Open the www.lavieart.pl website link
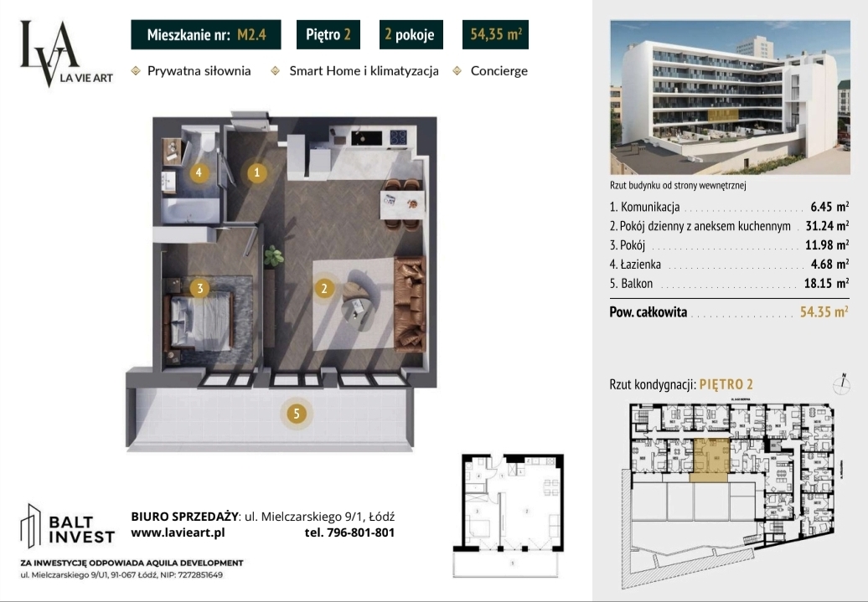Viewport: 868px width, 602px height. click(178, 533)
